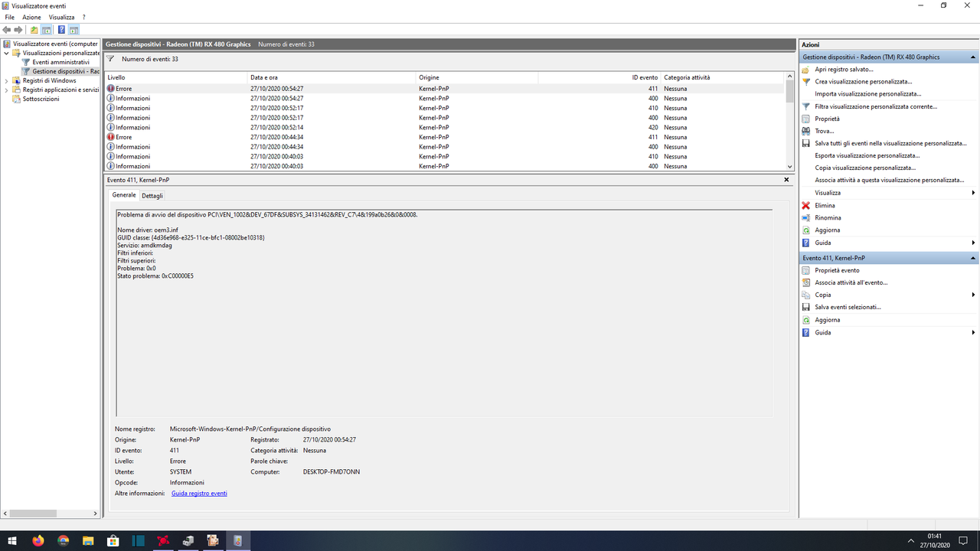The image size is (980, 551).
Task: Click Copia visualizzazione personalizzata action
Action: 865,168
